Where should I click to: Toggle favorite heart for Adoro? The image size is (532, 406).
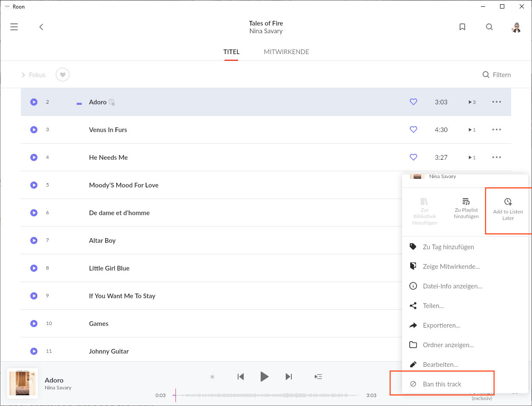(413, 102)
